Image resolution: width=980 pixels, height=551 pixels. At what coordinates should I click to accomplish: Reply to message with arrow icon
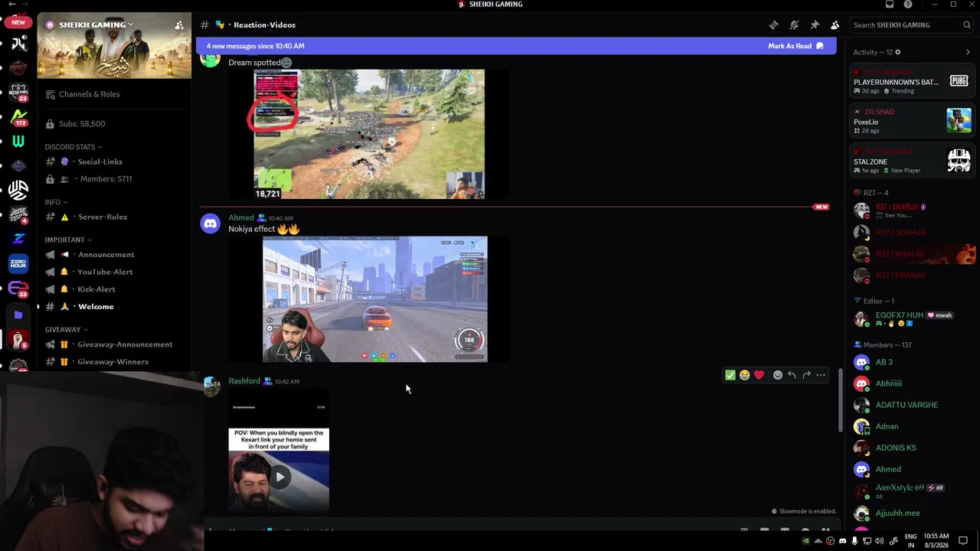tap(792, 375)
